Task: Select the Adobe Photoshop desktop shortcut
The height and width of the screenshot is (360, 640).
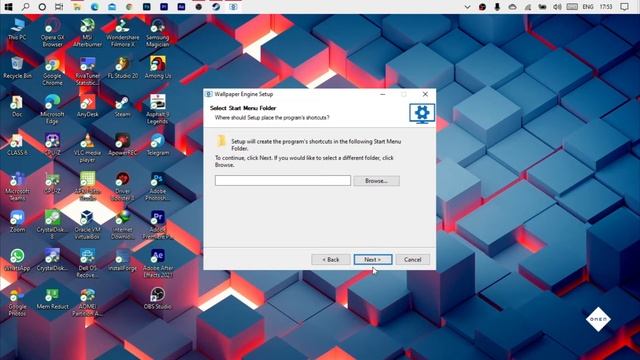Action: tap(158, 187)
